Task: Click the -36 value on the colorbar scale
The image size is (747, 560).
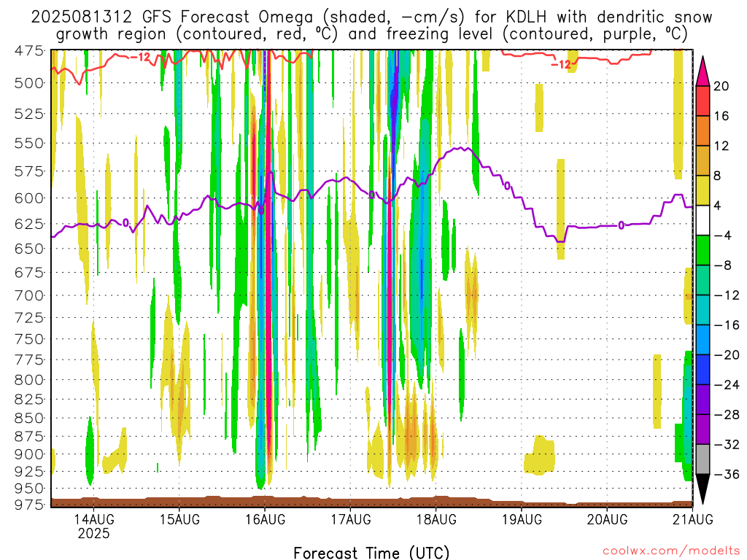Action: click(x=727, y=474)
